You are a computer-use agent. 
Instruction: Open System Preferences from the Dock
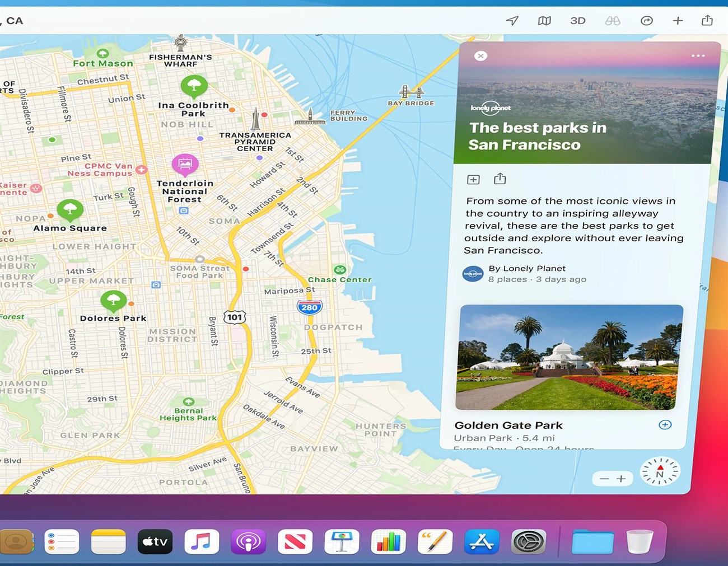coord(528,541)
